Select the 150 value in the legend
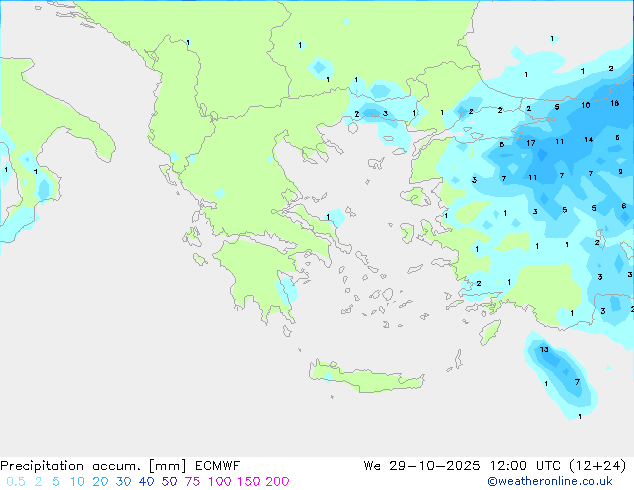This screenshot has width=634, height=490. (x=249, y=482)
